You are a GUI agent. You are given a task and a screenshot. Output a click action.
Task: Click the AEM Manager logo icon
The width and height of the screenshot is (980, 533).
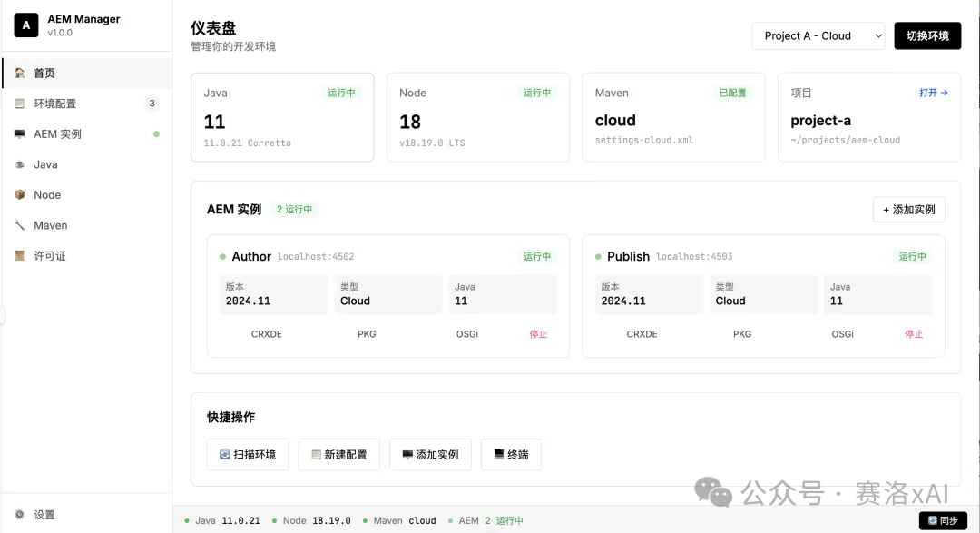25,25
